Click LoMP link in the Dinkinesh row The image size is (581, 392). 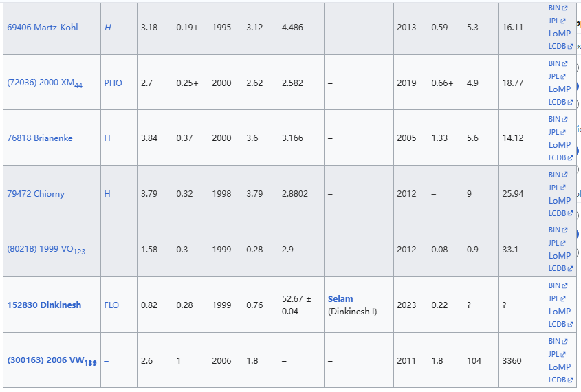point(560,312)
